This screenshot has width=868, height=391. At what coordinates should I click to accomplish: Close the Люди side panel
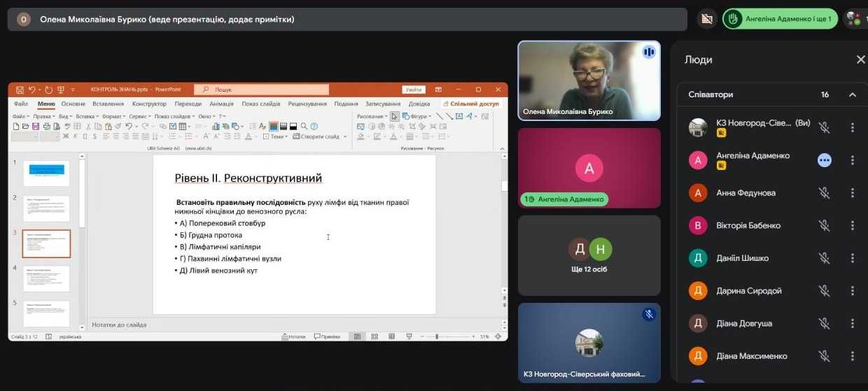[860, 60]
